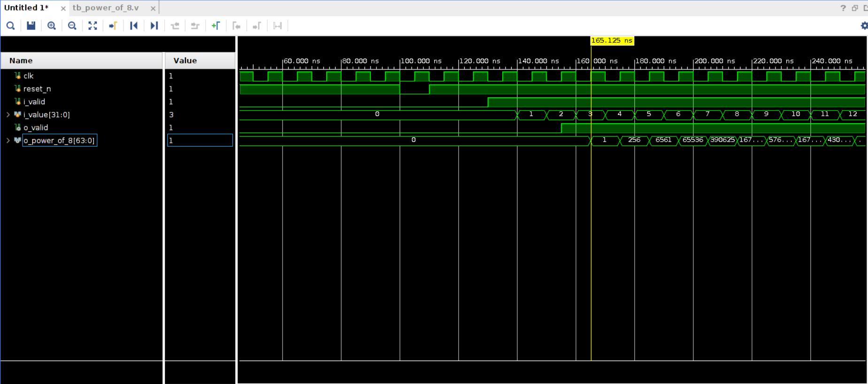Viewport: 868px width, 384px height.
Task: Click the 165.125 ns cursor flag
Action: (612, 40)
